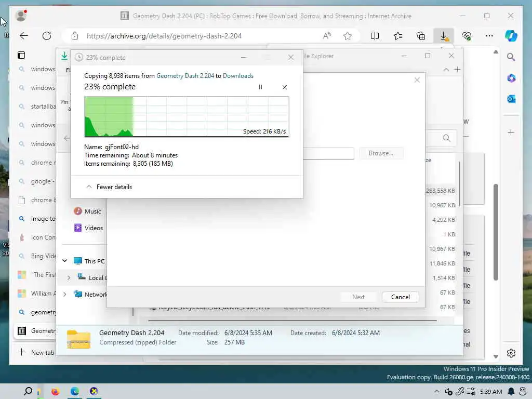Open the tab actions menu
Screen dimensions: 532x399
point(21,55)
